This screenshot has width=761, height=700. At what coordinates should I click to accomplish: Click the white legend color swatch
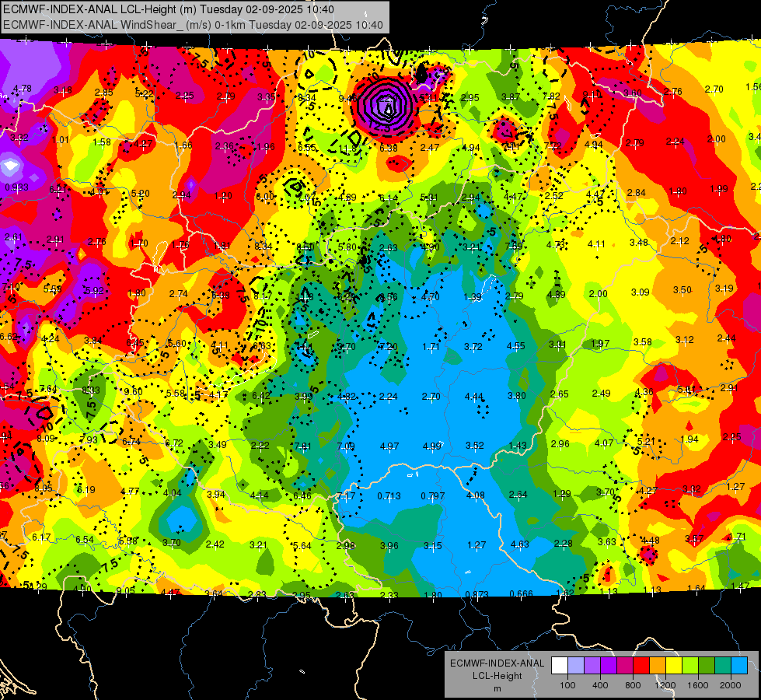point(560,666)
